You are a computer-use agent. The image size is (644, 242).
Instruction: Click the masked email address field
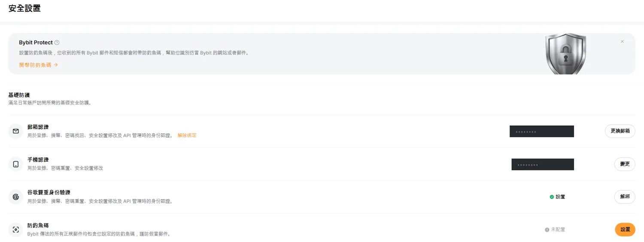(542, 131)
